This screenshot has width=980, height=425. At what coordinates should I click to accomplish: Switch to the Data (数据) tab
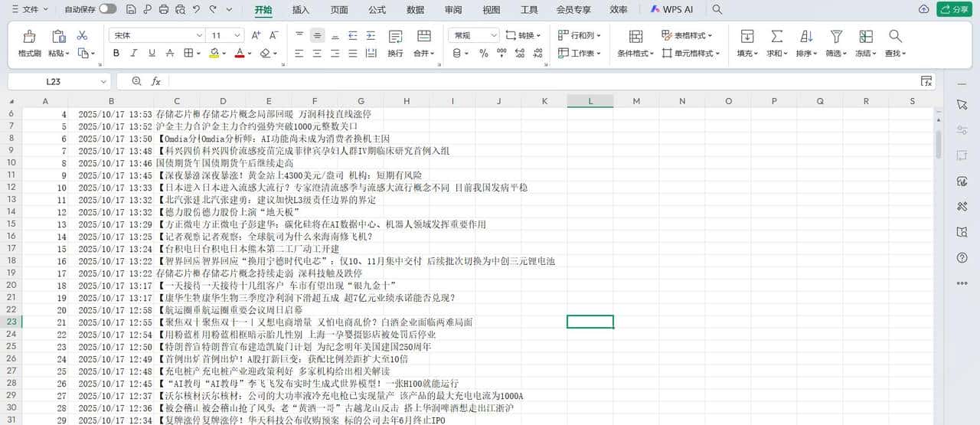tap(416, 9)
